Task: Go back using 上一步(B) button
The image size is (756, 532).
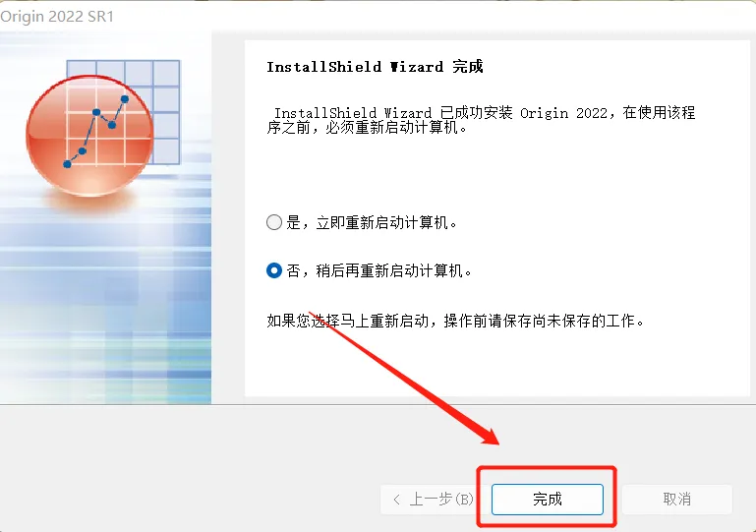Action: click(x=429, y=500)
